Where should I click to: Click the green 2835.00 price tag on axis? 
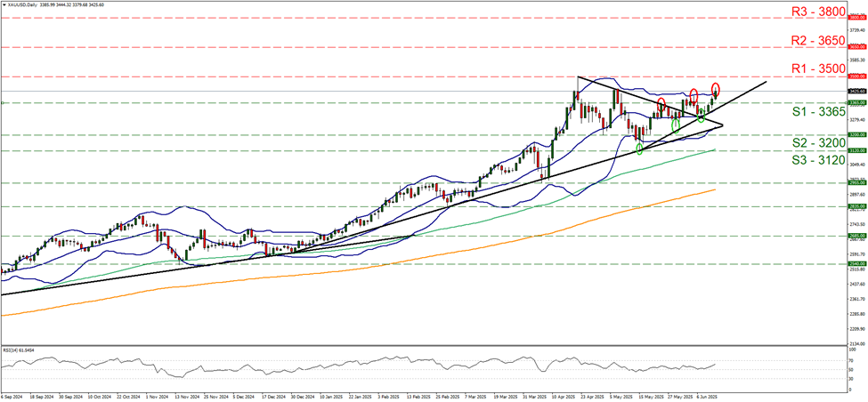pos(856,206)
